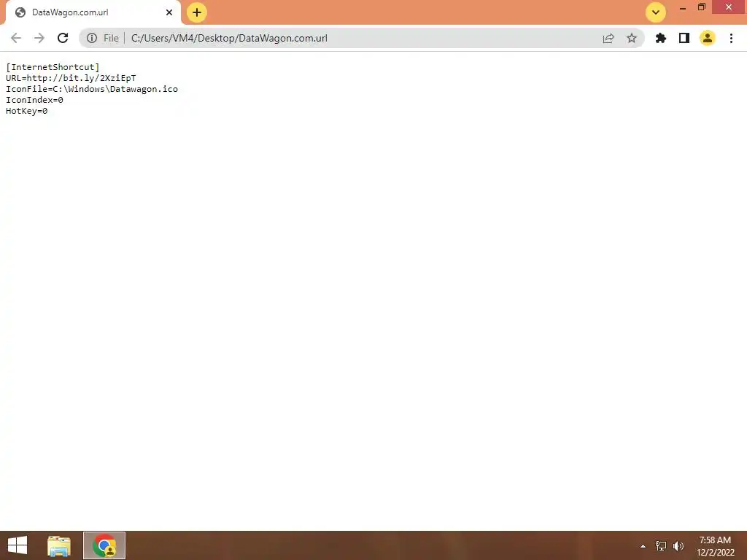Image resolution: width=747 pixels, height=560 pixels.
Task: Open a new tab with plus button
Action: point(197,12)
